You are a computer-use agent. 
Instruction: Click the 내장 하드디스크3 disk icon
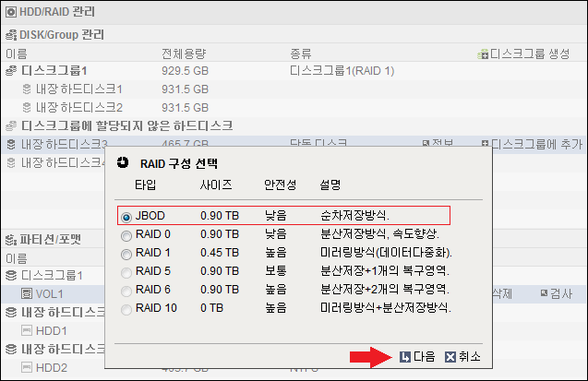pos(11,144)
